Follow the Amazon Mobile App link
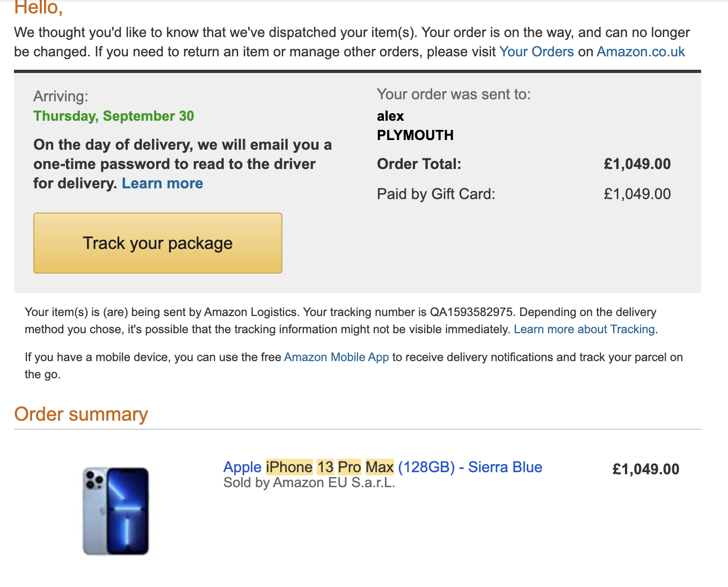Viewport: 728px width, 587px height. pos(336,357)
